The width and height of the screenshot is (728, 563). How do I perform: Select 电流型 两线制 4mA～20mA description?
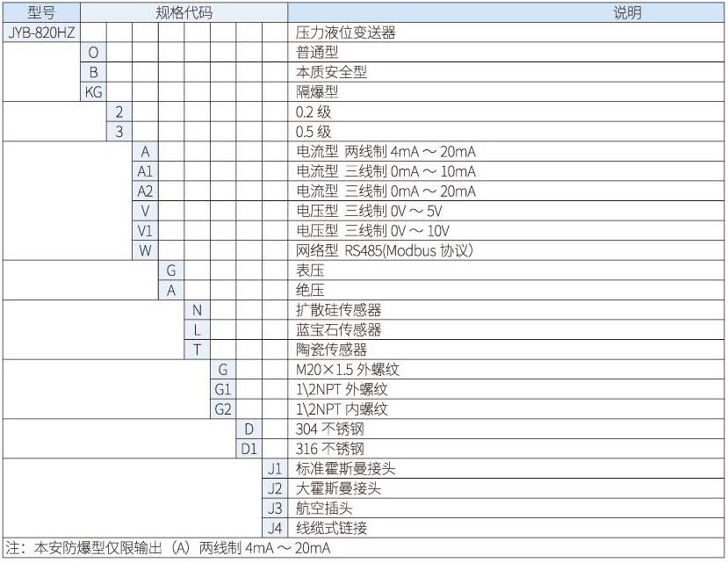point(386,151)
